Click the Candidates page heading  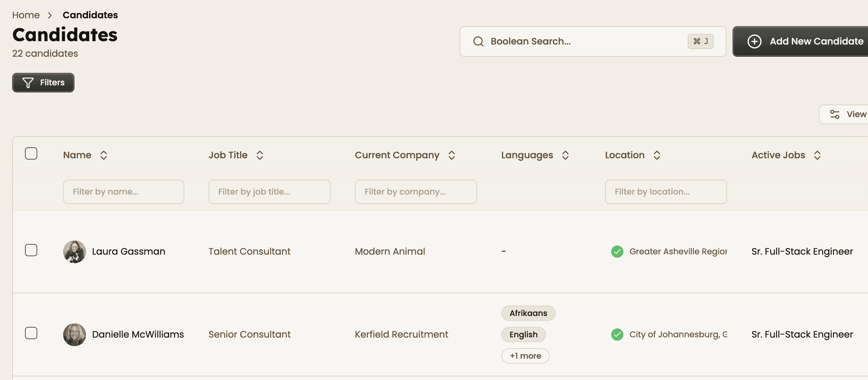[x=65, y=35]
